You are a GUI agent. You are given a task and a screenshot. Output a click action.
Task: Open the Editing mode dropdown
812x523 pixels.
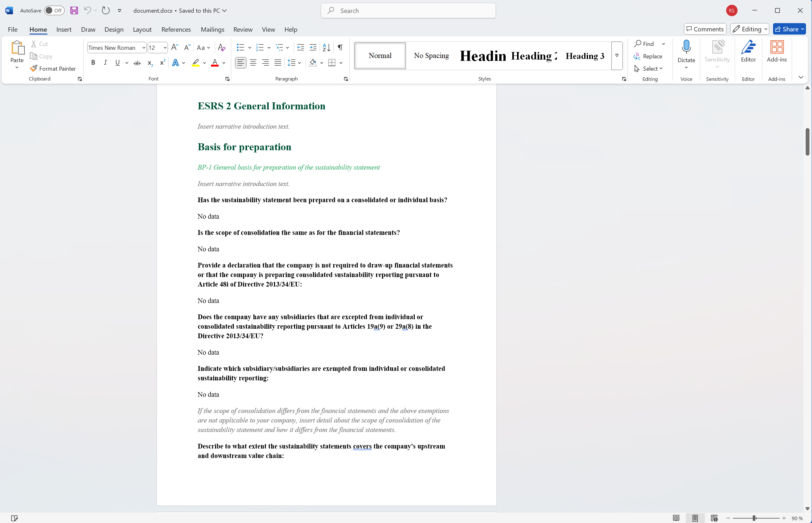749,29
